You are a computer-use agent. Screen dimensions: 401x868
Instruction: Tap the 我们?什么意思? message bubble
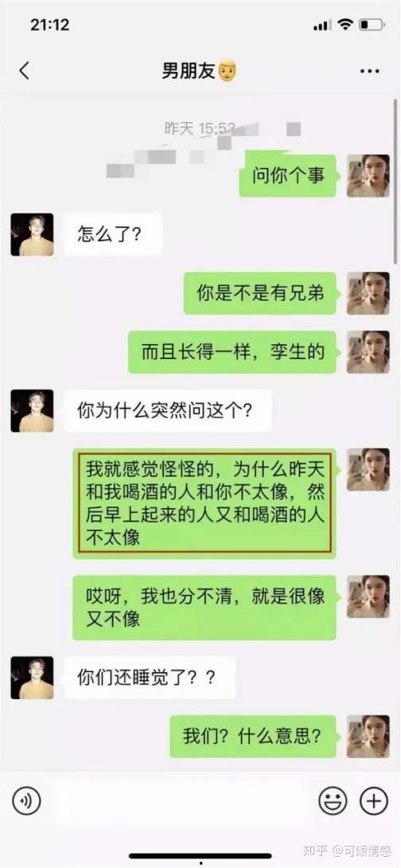253,737
